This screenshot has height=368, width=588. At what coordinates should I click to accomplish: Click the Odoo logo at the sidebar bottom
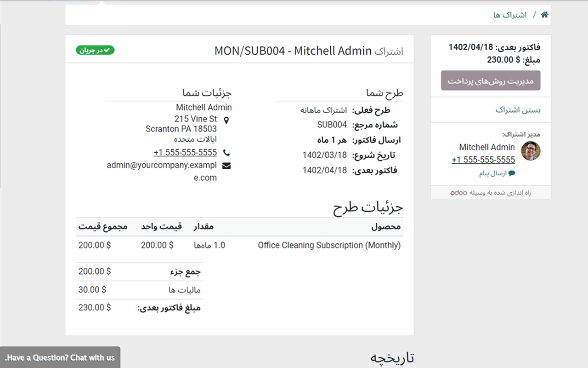pyautogui.click(x=458, y=193)
